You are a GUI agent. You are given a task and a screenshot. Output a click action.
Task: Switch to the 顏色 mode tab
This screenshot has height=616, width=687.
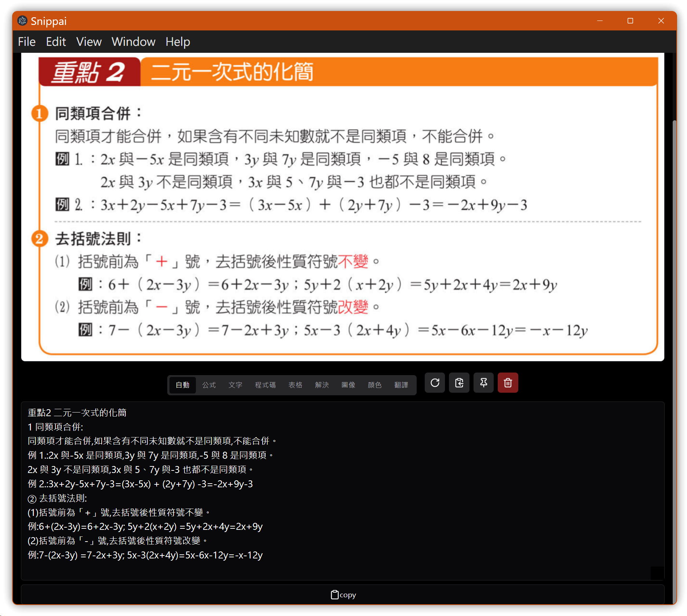(x=375, y=385)
